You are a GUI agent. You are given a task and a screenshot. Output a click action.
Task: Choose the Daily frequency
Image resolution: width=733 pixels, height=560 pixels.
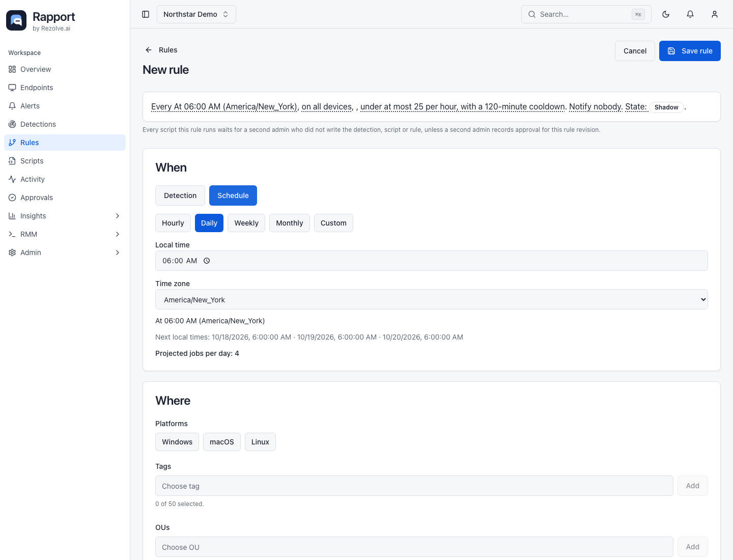pyautogui.click(x=209, y=223)
